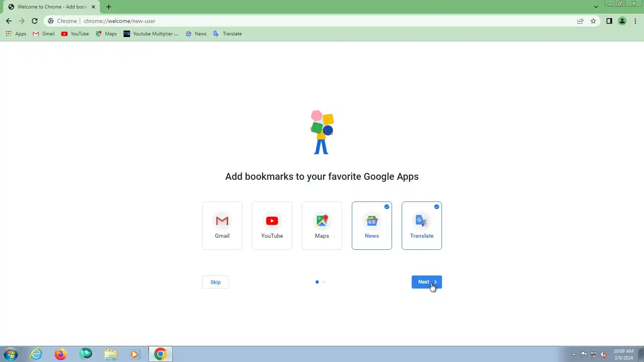644x362 pixels.
Task: Open the side panel
Action: (x=609, y=21)
